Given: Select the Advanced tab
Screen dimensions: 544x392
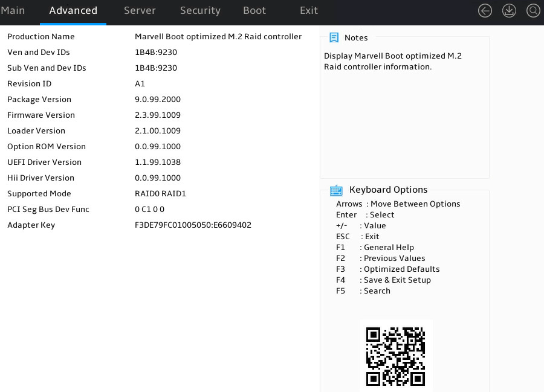Looking at the screenshot, I should pos(73,10).
